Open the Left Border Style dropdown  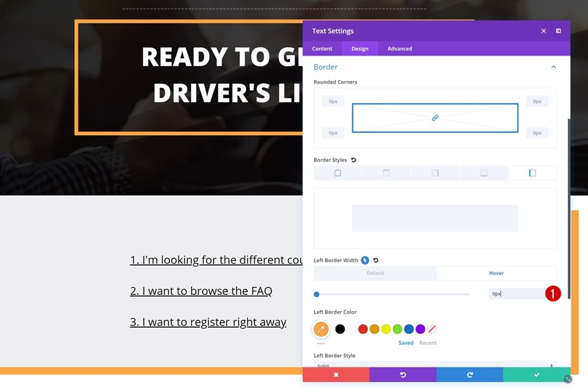(435, 365)
